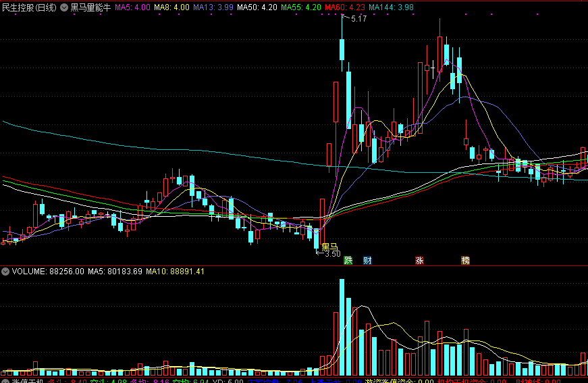
Task: Select the yellow MA8: 4.00 label
Action: [x=171, y=7]
